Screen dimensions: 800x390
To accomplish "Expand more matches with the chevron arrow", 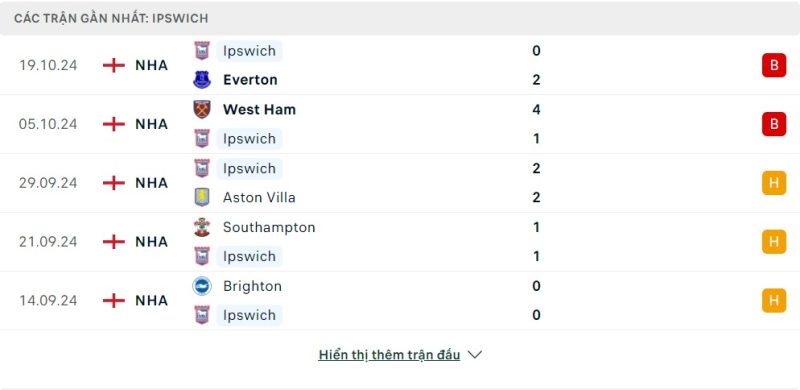I will 474,355.
